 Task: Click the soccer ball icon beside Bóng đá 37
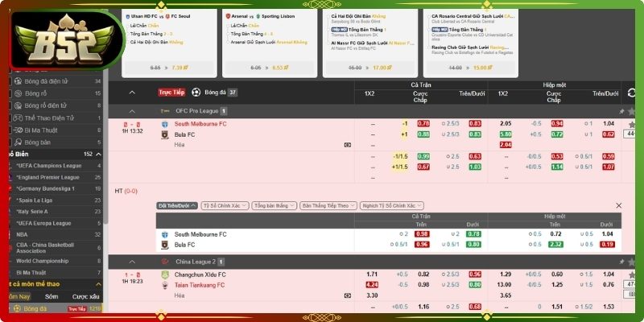click(196, 93)
